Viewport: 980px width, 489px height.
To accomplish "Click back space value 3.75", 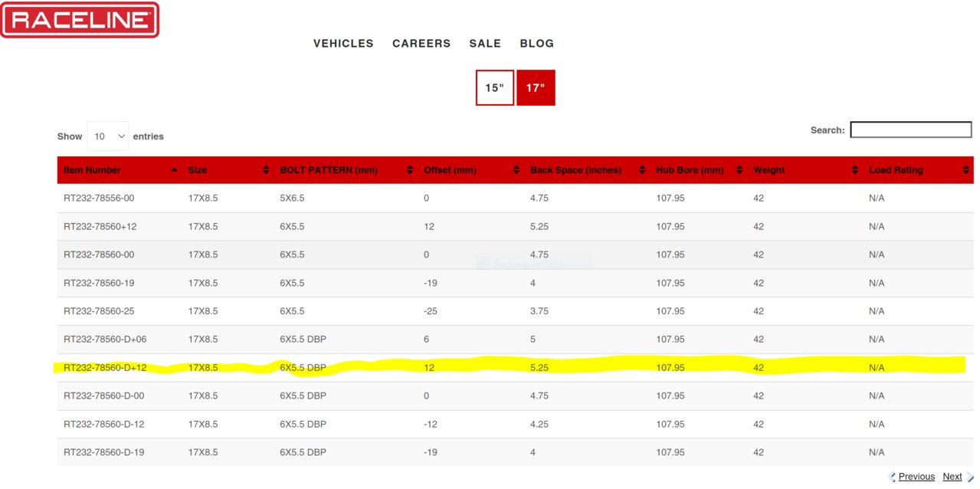I will tap(539, 311).
